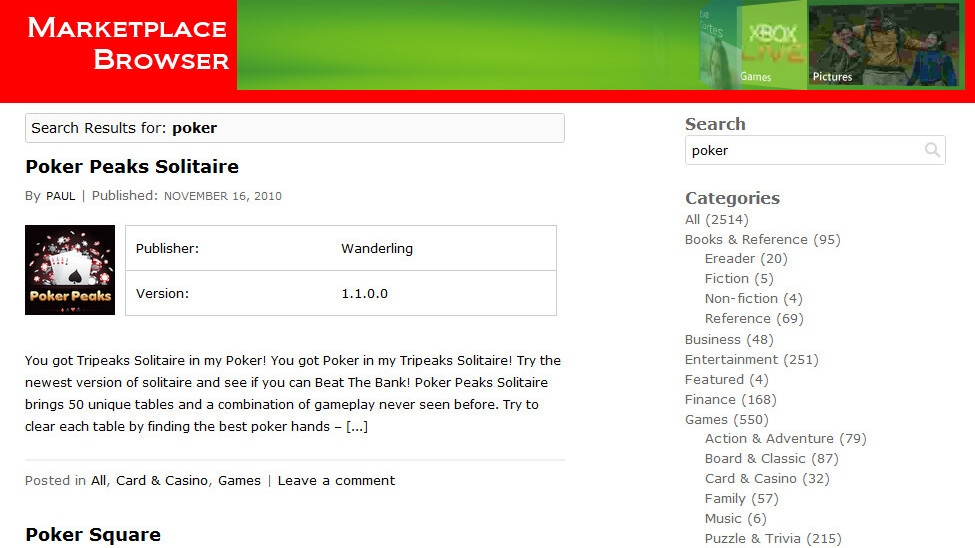Image resolution: width=975 pixels, height=548 pixels.
Task: Open author Paul's profile link
Action: [60, 196]
